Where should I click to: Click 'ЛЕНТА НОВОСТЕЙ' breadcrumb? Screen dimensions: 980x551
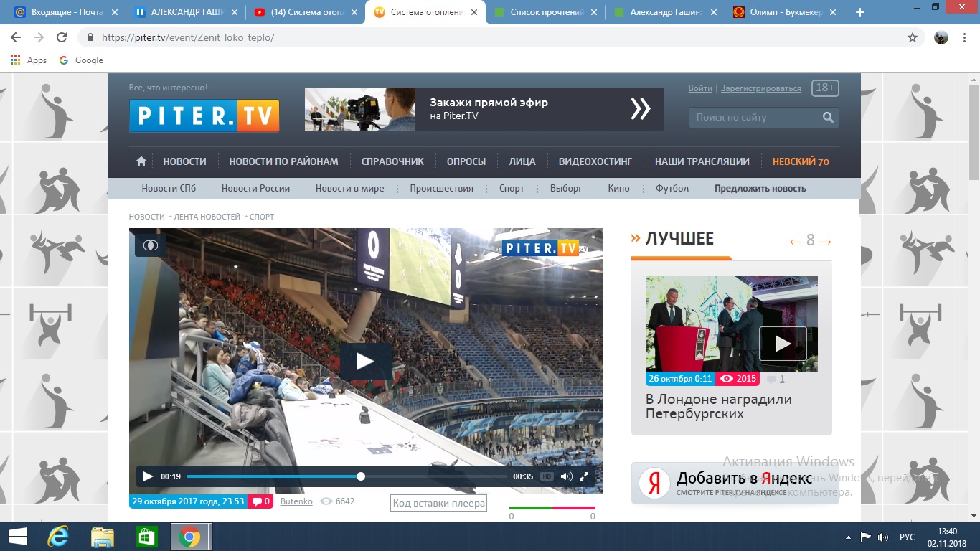point(207,217)
